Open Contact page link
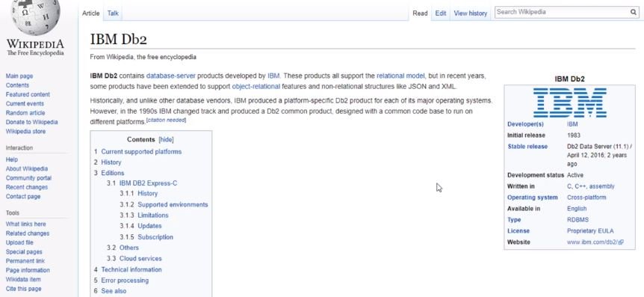 (x=23, y=197)
